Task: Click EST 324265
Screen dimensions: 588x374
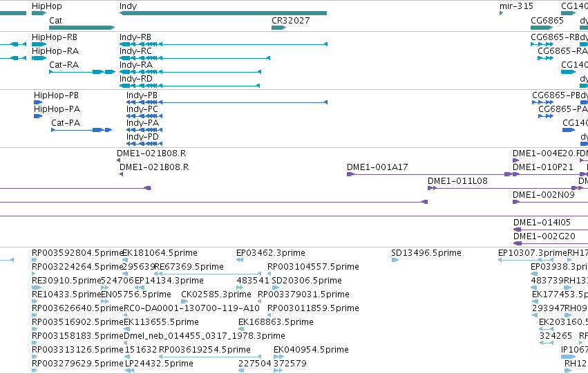Action: (x=556, y=336)
